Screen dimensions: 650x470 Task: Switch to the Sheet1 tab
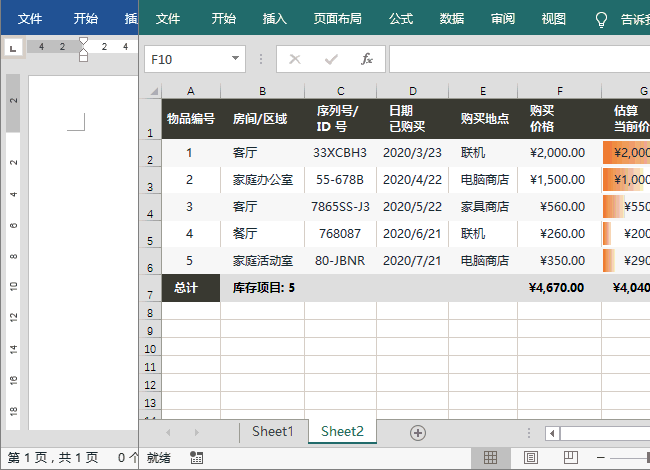pos(272,432)
